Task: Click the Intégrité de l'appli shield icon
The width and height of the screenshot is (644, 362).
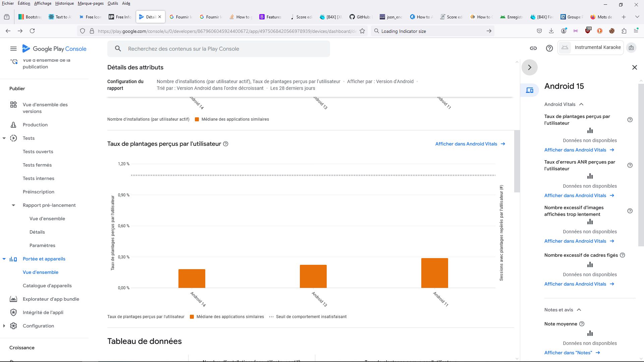Action: pyautogui.click(x=13, y=313)
